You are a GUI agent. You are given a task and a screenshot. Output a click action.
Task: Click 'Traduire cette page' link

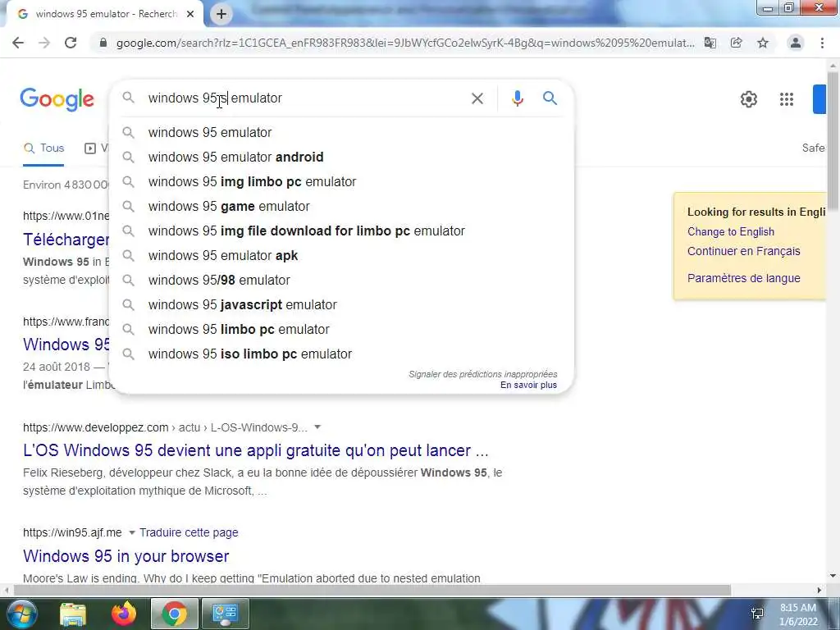point(189,532)
